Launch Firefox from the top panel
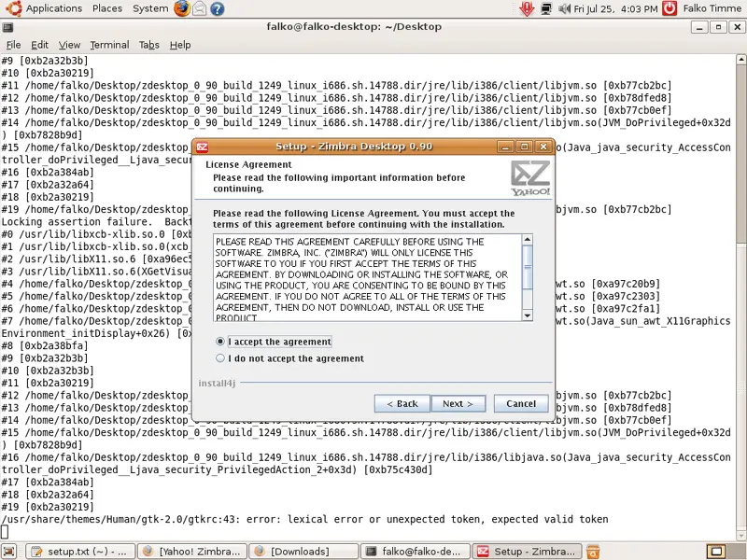The image size is (747, 560). point(181,8)
